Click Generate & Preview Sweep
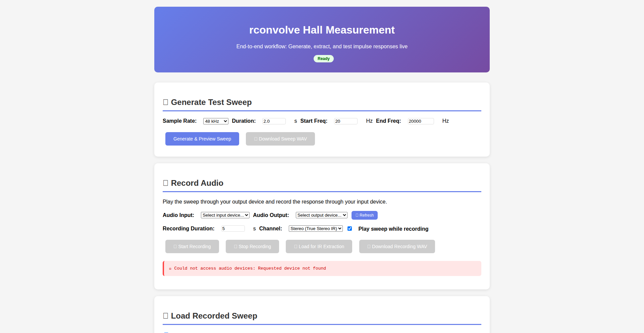Image resolution: width=644 pixels, height=333 pixels. [202, 138]
